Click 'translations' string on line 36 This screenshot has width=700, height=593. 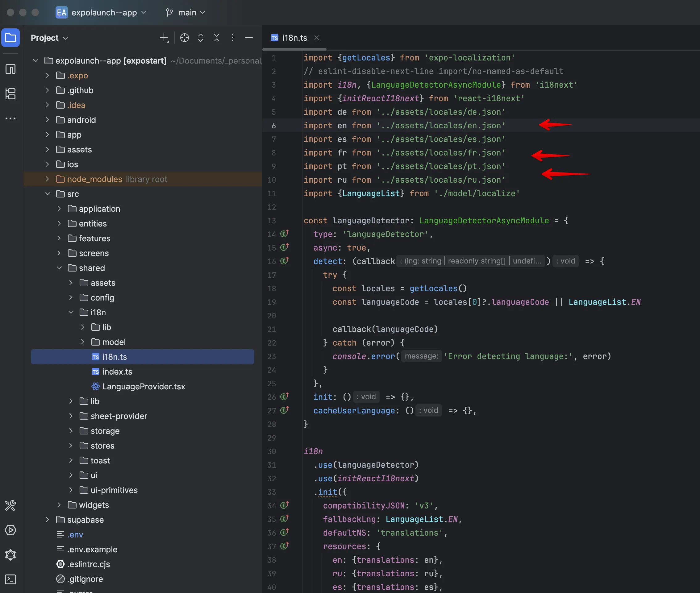pyautogui.click(x=410, y=533)
